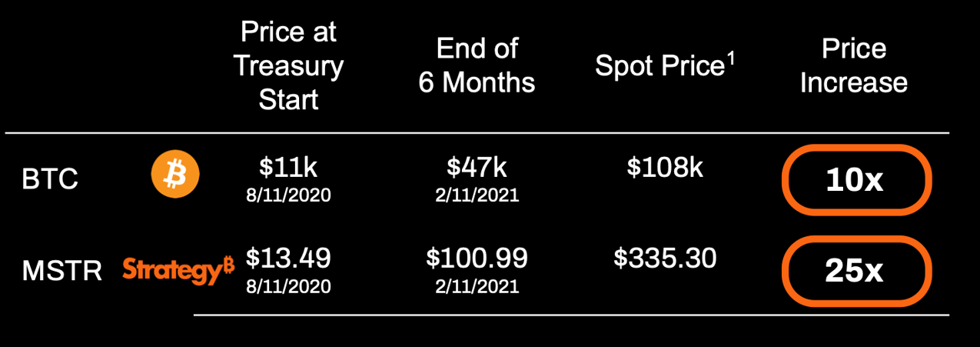Click the 25x price increase pill

(x=856, y=270)
